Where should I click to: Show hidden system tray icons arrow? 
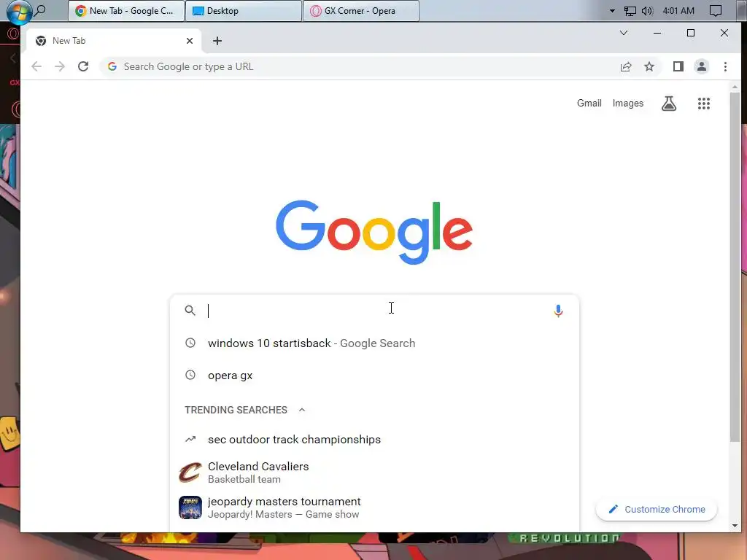pyautogui.click(x=612, y=11)
